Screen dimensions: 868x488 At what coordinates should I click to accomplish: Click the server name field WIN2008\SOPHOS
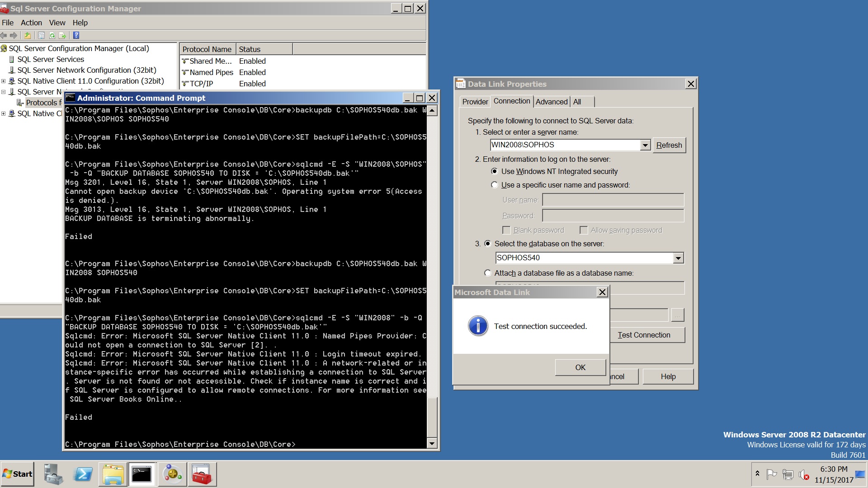point(565,145)
